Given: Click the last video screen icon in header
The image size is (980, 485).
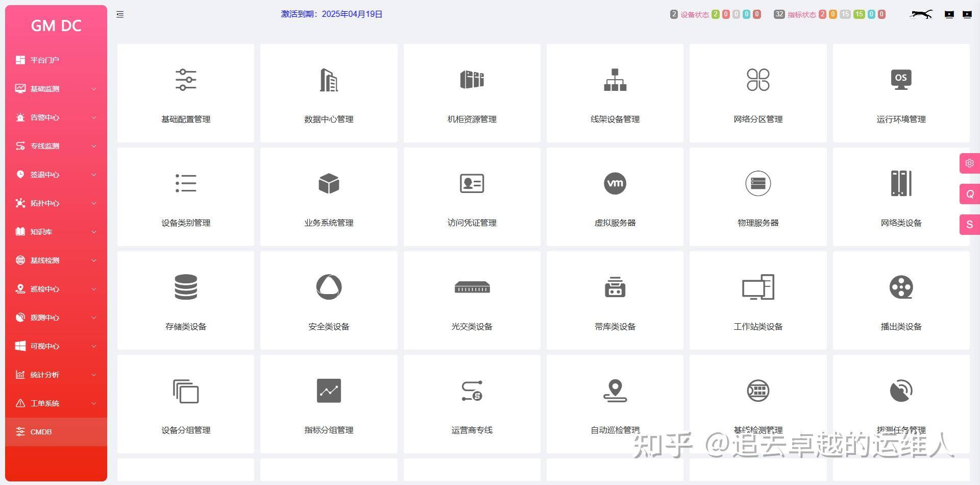Looking at the screenshot, I should [x=967, y=14].
